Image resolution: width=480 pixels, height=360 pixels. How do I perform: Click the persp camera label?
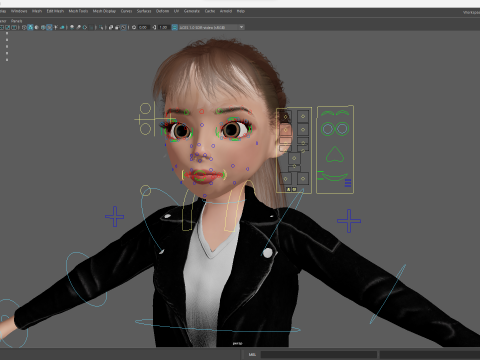tap(237, 343)
